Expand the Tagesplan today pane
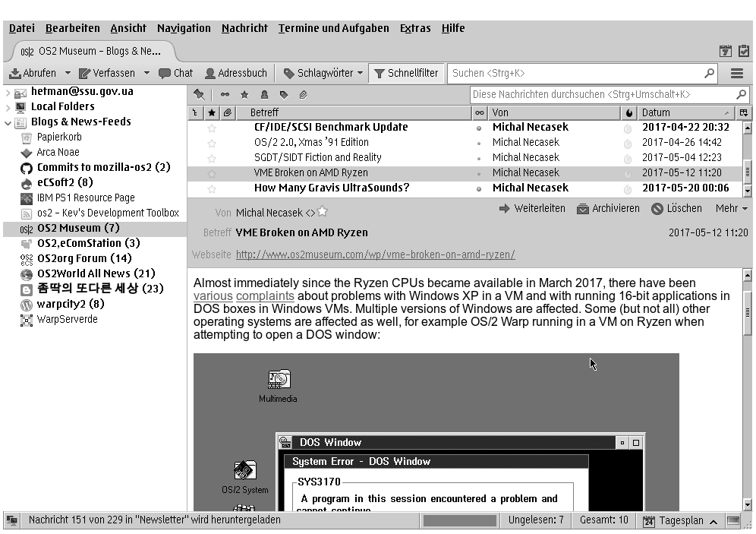The width and height of the screenshot is (756, 534). (x=713, y=521)
